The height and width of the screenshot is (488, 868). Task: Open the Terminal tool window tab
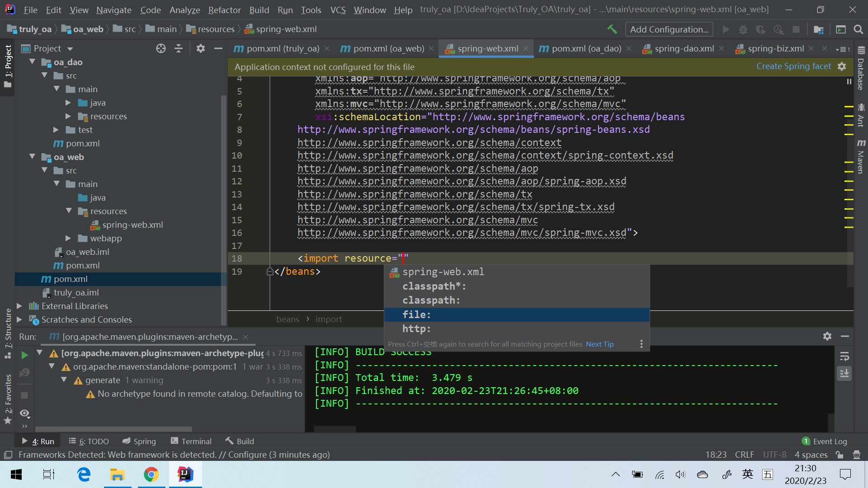191,441
